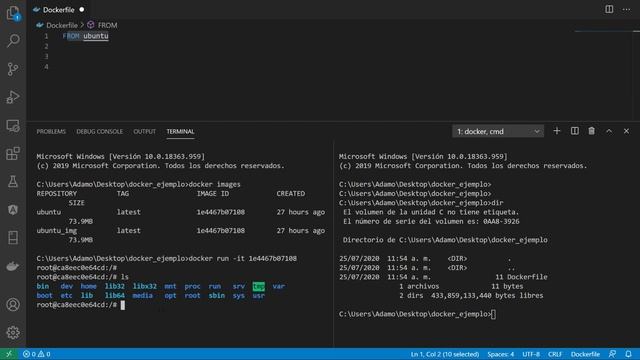Open the Search view

pos(13,41)
